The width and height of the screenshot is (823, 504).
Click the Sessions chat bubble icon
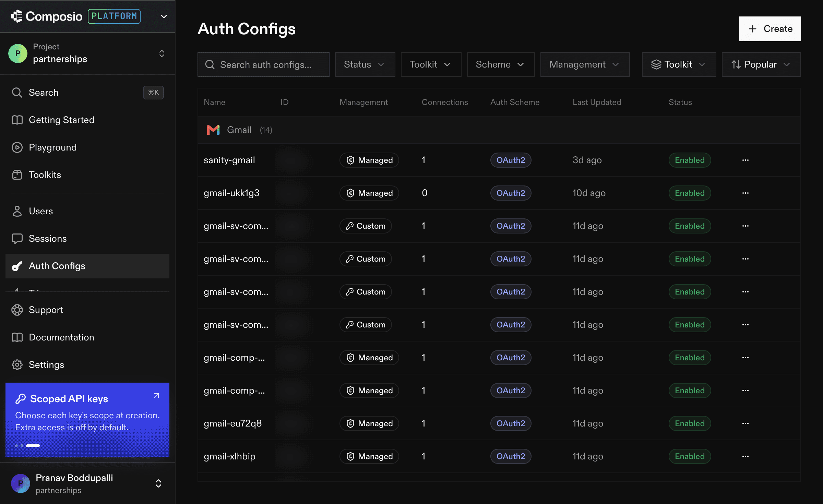tap(17, 239)
